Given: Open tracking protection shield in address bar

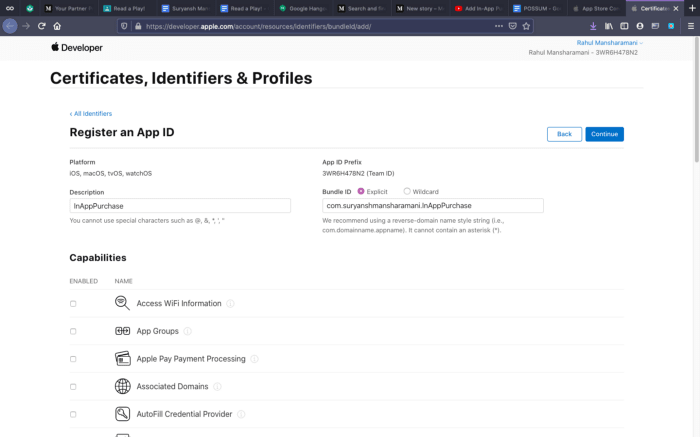Looking at the screenshot, I should pos(125,26).
